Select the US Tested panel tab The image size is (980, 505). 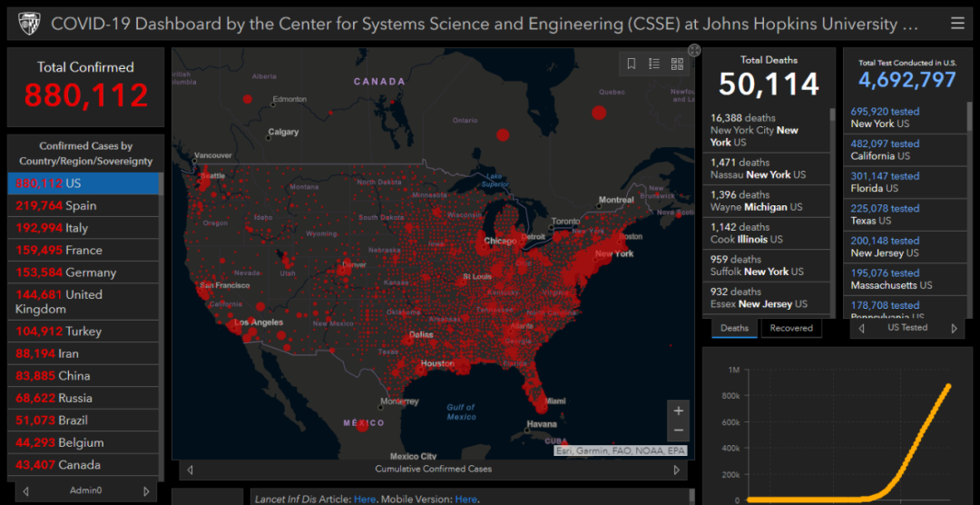coord(907,327)
